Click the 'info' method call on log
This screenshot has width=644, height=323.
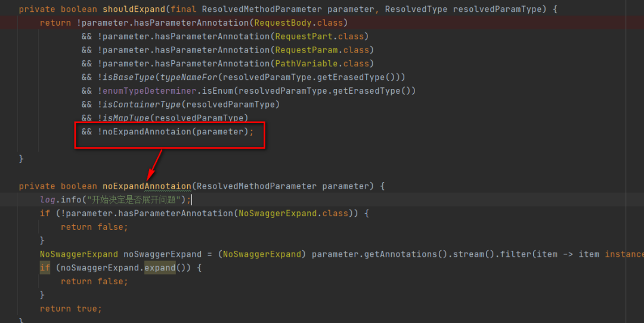coord(71,199)
